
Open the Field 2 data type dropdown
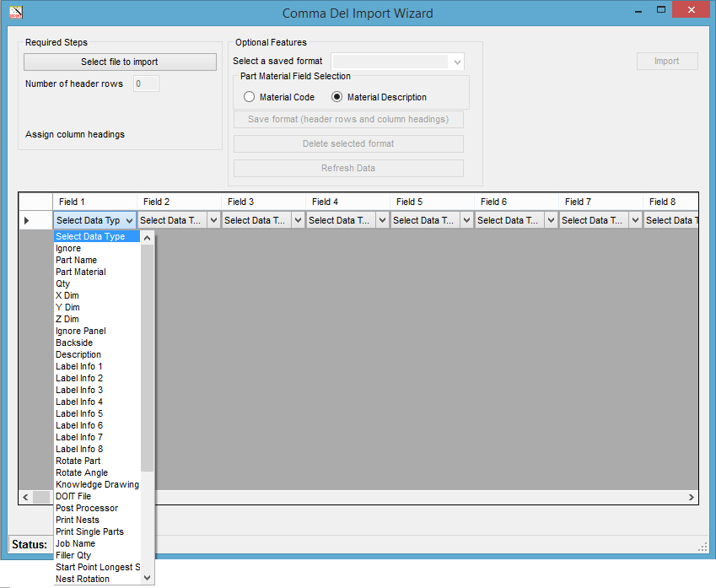(x=213, y=219)
